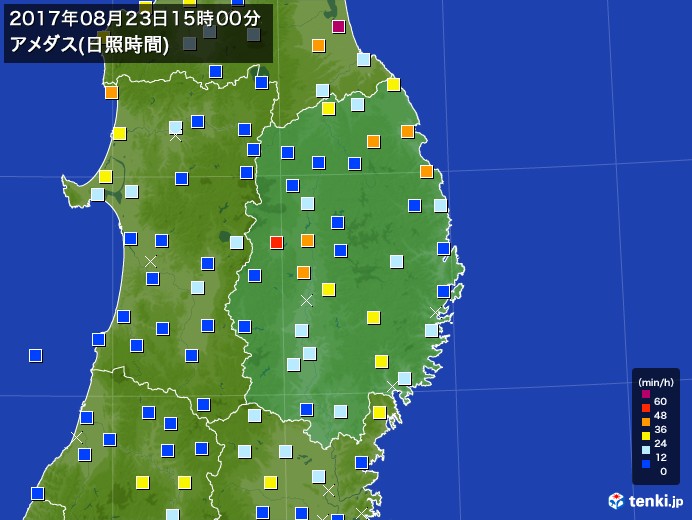Click legend value 24

660,443
